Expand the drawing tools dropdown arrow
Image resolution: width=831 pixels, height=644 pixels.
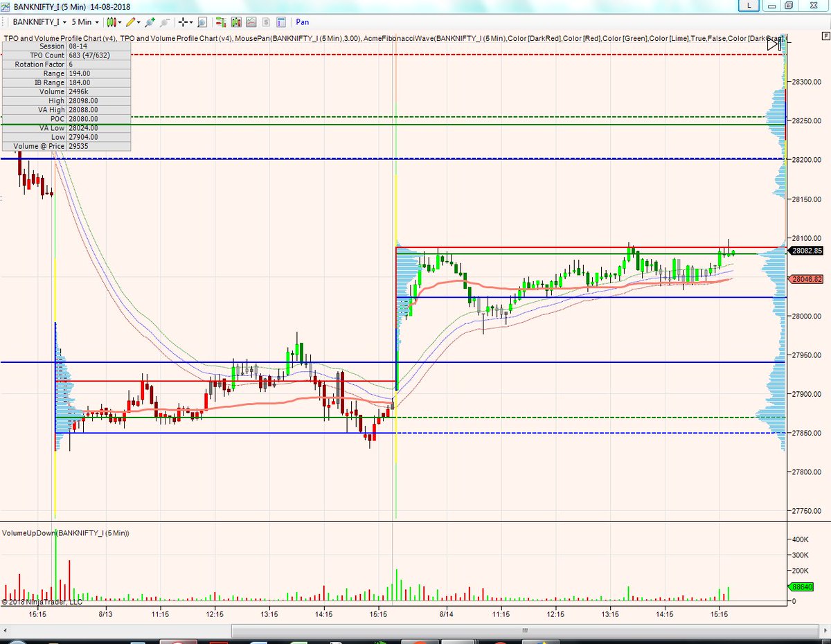[139, 22]
